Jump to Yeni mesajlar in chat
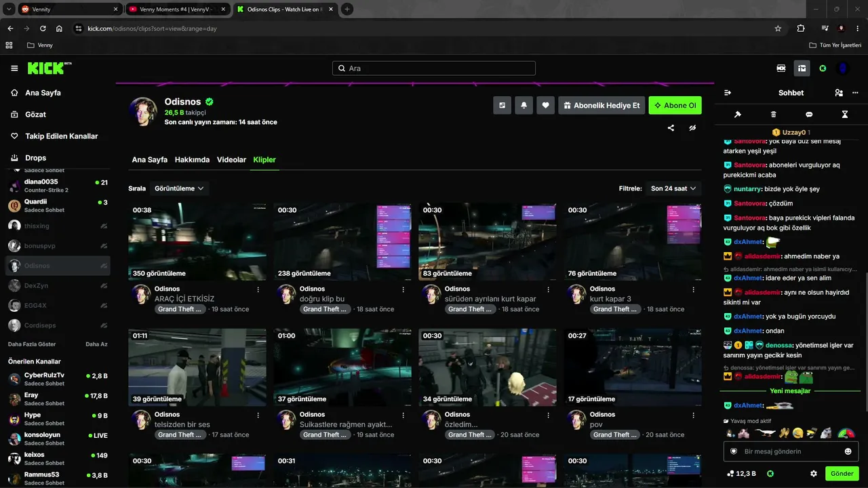 (790, 391)
